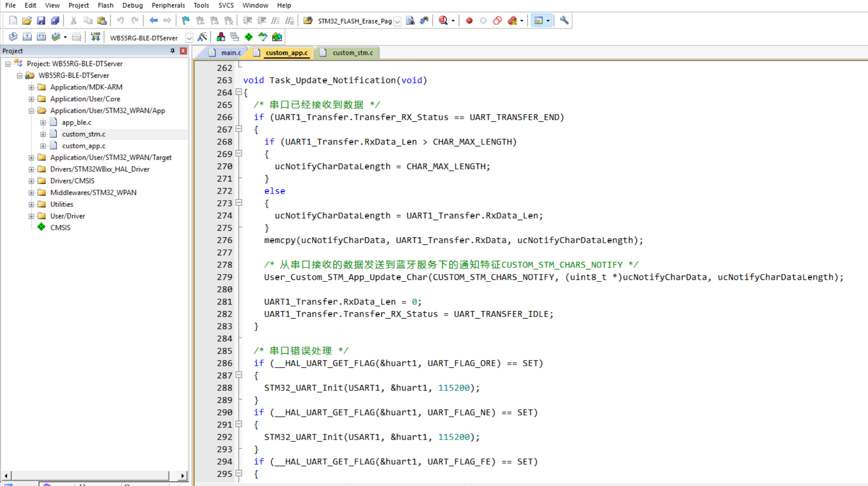Pin the Project panel

click(172, 51)
